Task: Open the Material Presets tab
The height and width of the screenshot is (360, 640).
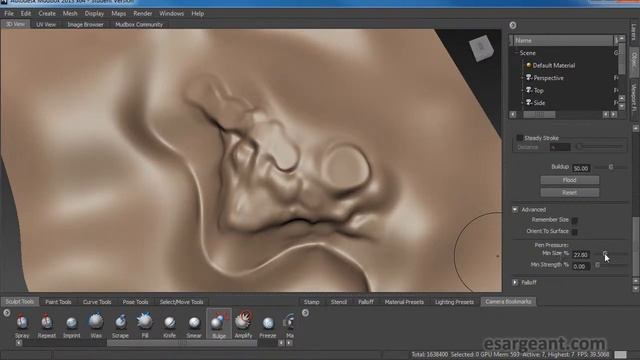Action: tap(404, 302)
